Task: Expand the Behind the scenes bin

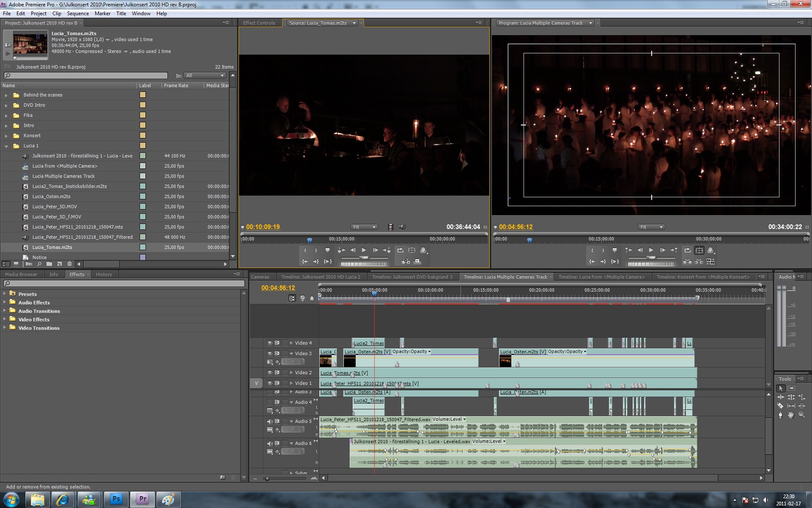Action: [6, 95]
